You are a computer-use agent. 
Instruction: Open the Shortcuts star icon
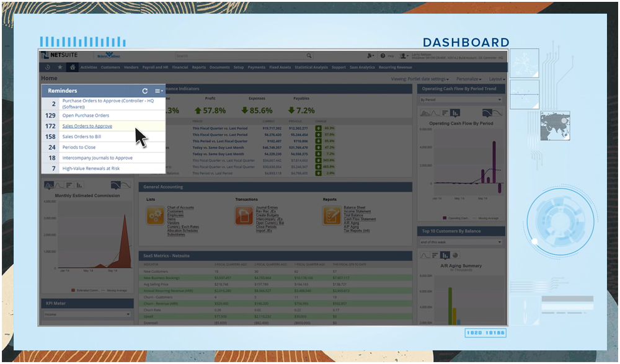[x=60, y=67]
